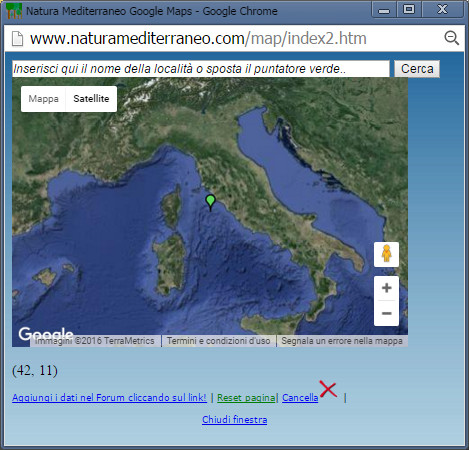
Task: Click the Cancella link
Action: [x=300, y=398]
